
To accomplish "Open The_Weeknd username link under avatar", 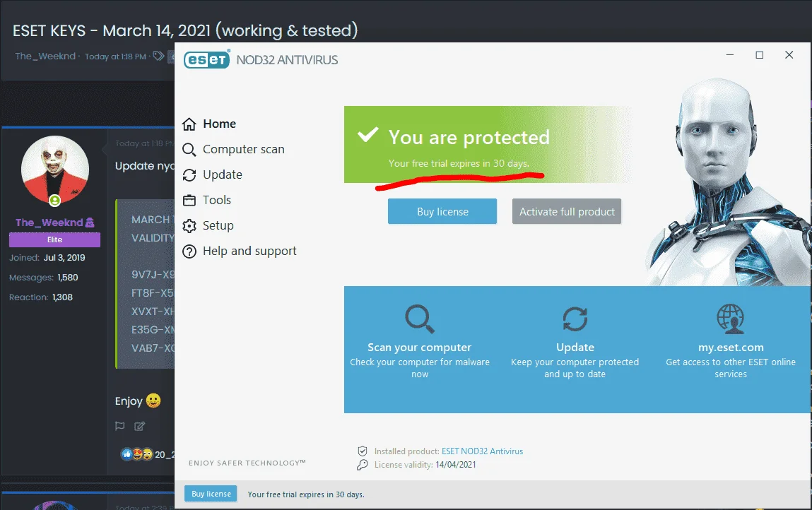I will 49,222.
